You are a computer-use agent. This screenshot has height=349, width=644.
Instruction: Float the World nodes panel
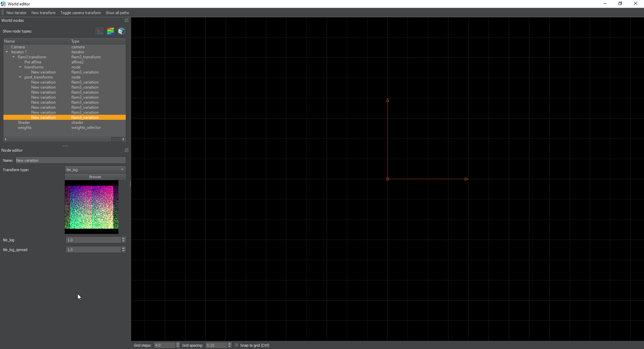[x=126, y=20]
